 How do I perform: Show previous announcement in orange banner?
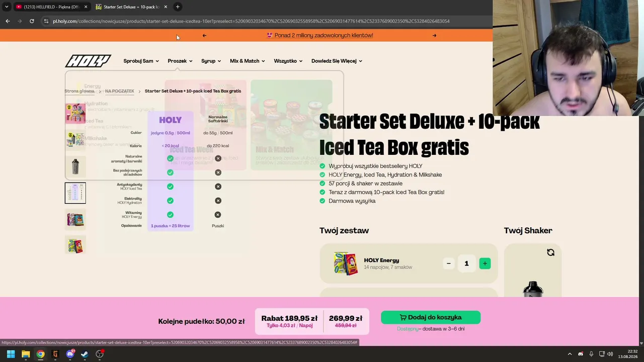(204, 35)
